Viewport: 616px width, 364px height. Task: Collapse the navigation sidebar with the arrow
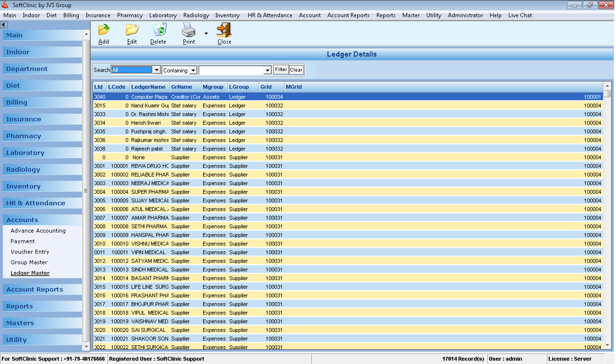pos(4,24)
